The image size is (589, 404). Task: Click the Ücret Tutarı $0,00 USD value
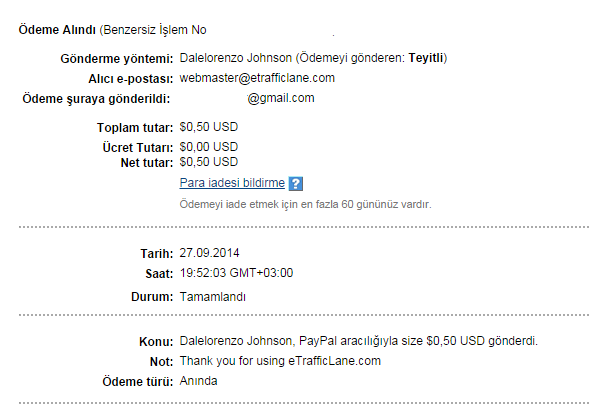click(x=208, y=147)
